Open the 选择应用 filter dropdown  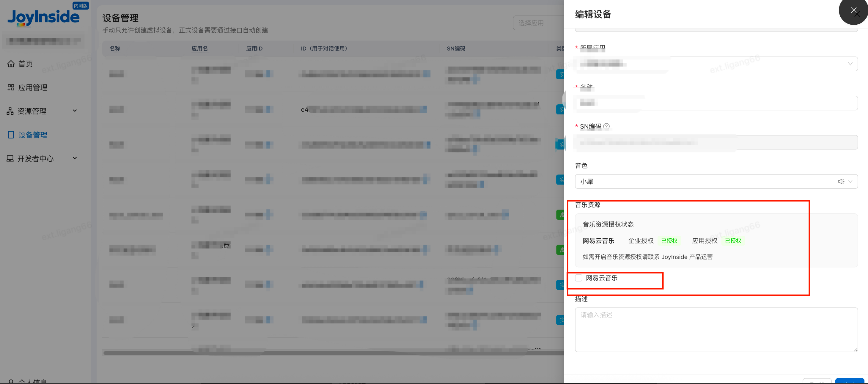pos(538,23)
